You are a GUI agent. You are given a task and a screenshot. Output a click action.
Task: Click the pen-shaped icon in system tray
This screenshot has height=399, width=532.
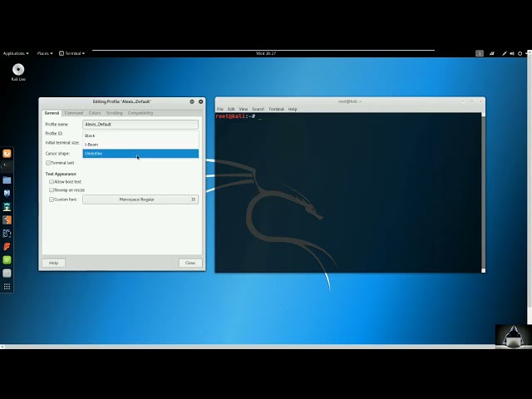click(505, 53)
